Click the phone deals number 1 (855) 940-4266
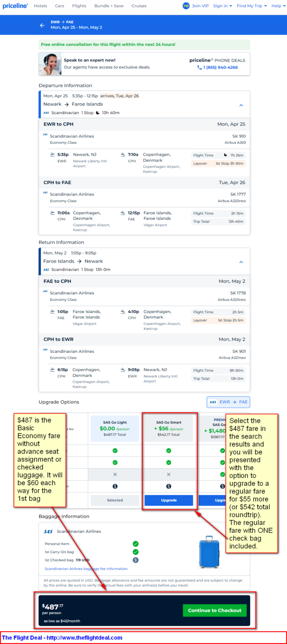 221,67
